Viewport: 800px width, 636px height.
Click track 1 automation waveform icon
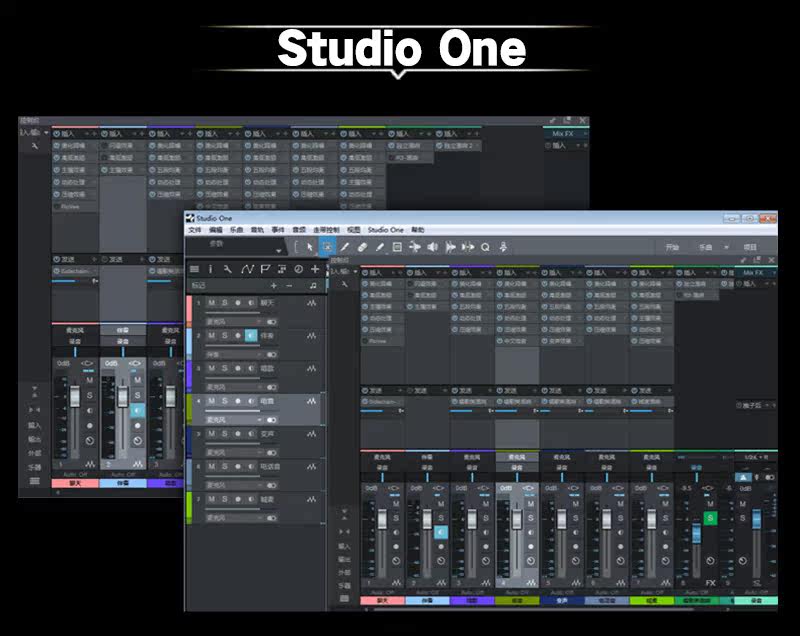(311, 303)
